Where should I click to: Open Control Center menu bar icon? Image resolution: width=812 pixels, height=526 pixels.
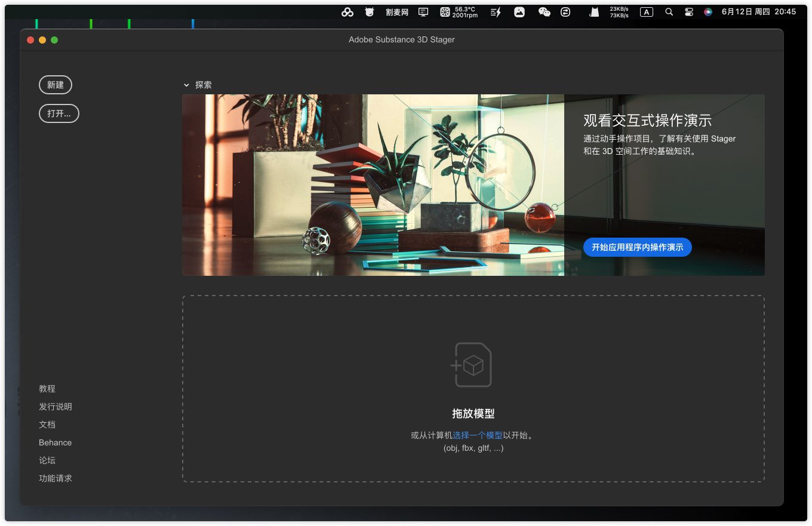click(689, 12)
